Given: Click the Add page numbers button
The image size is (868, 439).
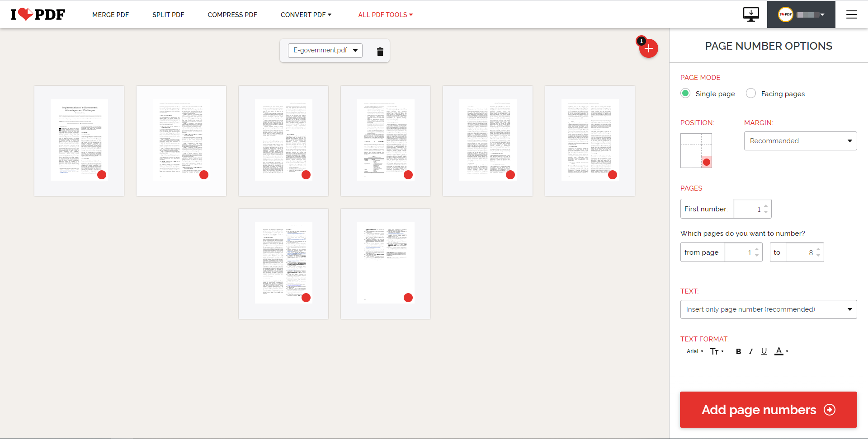Looking at the screenshot, I should coord(769,410).
